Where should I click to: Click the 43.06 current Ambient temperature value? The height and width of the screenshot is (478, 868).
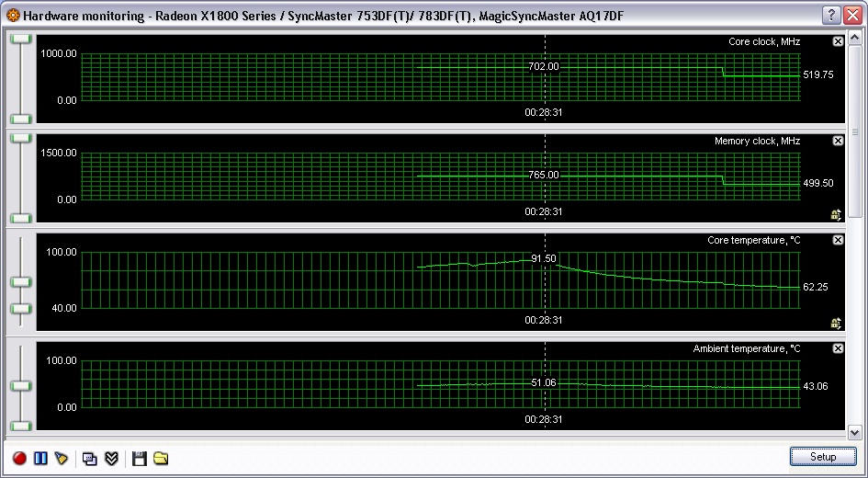[816, 386]
